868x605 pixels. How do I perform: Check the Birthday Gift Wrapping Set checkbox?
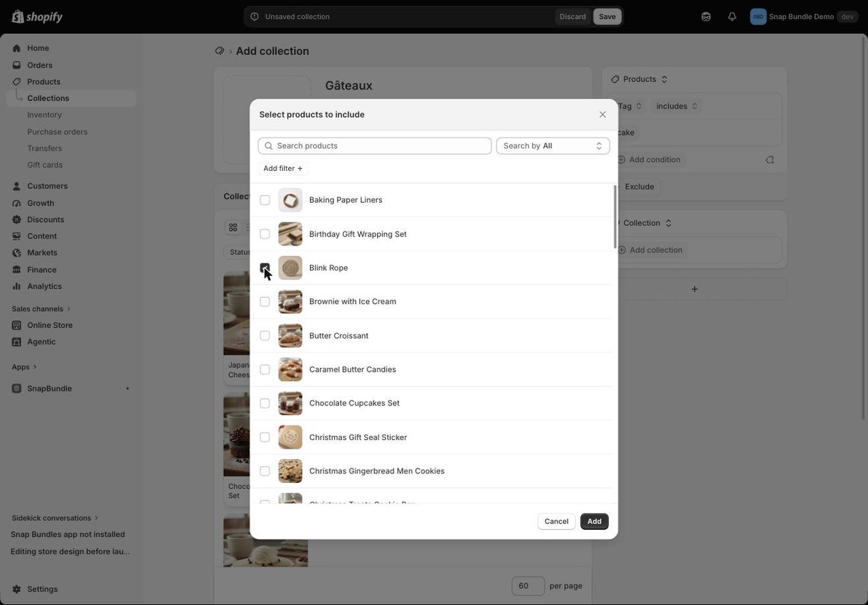pos(265,234)
